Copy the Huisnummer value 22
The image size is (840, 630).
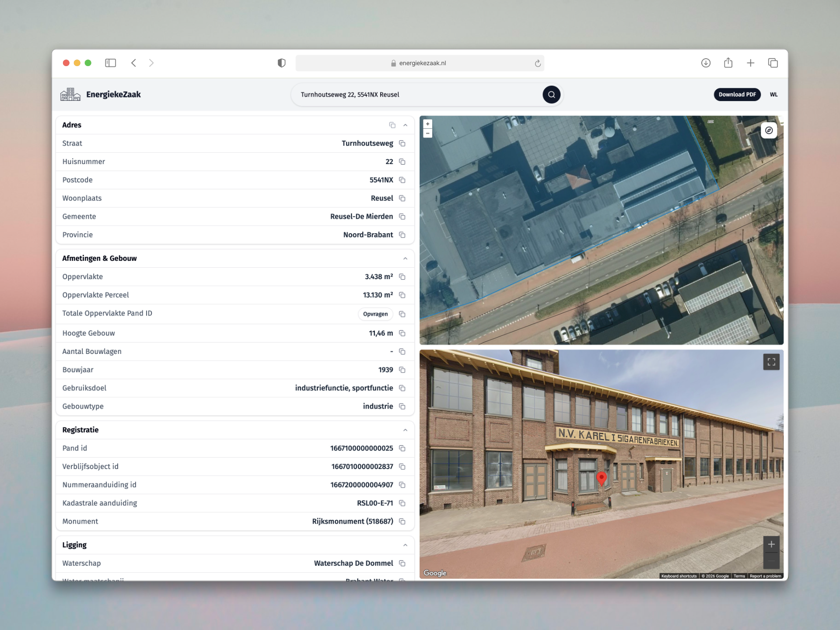click(402, 162)
